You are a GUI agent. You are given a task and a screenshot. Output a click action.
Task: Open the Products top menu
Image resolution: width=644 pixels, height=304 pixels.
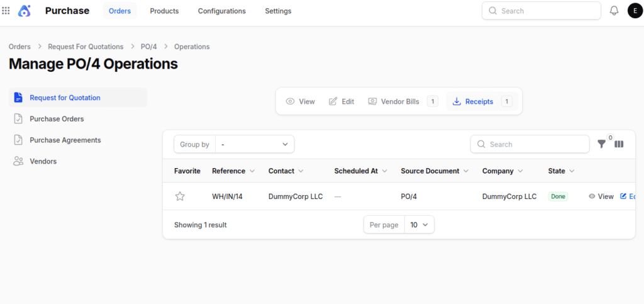coord(164,11)
